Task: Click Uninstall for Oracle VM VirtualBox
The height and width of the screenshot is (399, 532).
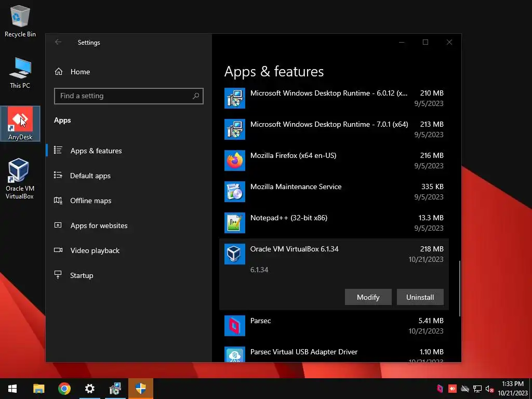Action: 420,297
